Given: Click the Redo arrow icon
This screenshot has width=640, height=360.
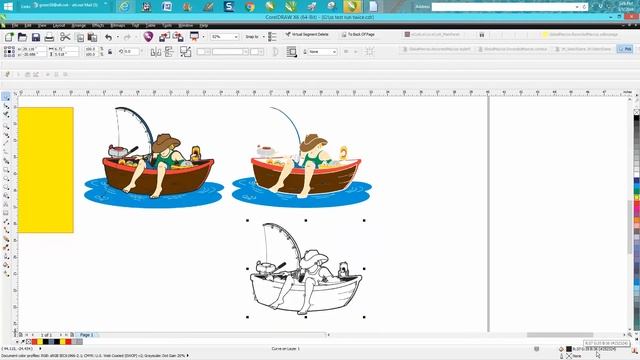Looking at the screenshot, I should coord(127,38).
